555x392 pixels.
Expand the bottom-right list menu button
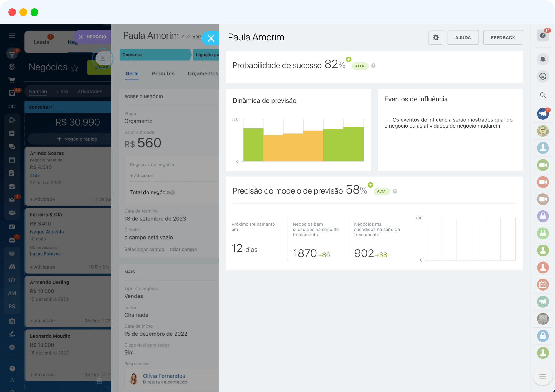543,376
